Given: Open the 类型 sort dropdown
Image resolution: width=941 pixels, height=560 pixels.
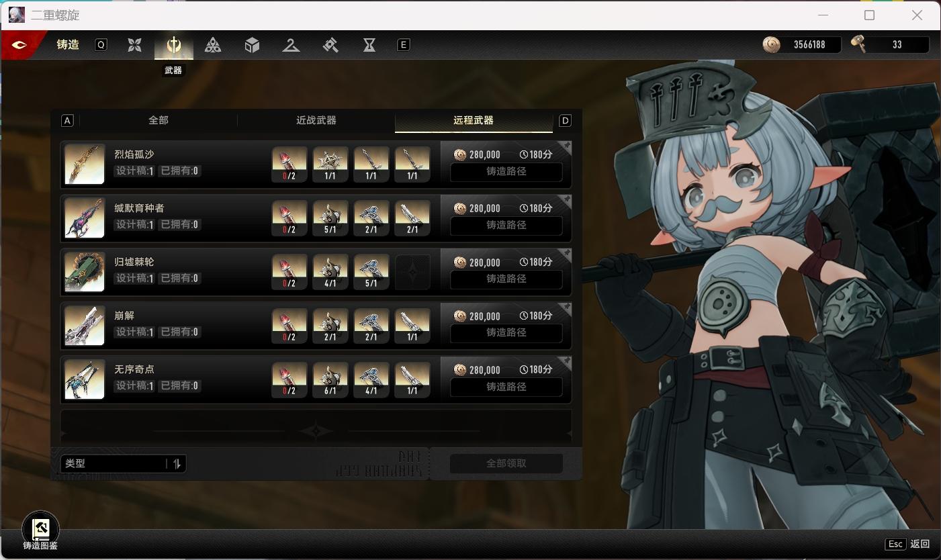Looking at the screenshot, I should pyautogui.click(x=114, y=463).
